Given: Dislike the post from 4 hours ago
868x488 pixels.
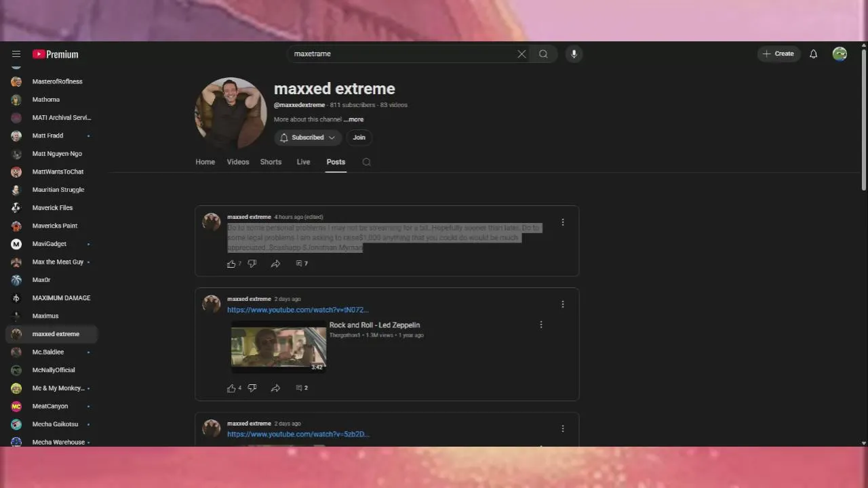Looking at the screenshot, I should tap(252, 264).
